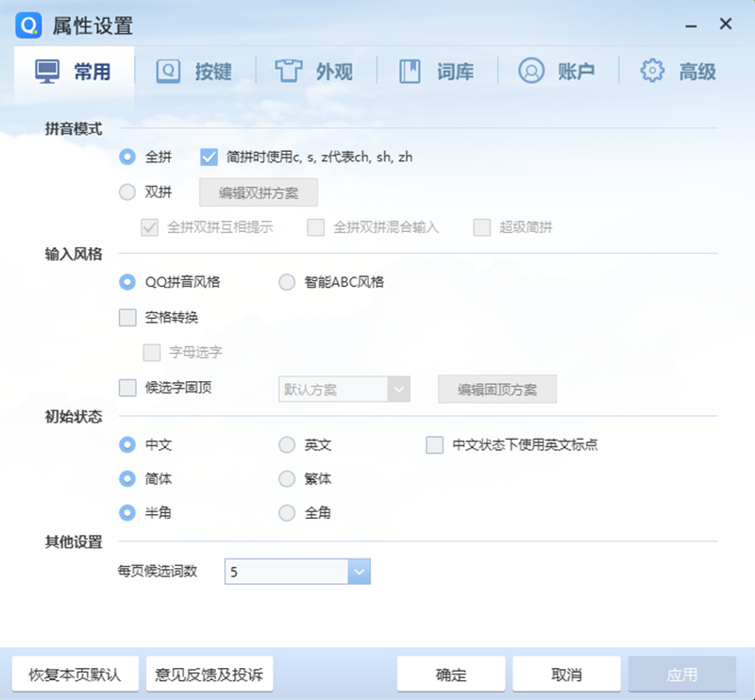Uncheck 简拼时使用c, s, z代表ch, sh, zh
The height and width of the screenshot is (700, 755).
point(208,157)
